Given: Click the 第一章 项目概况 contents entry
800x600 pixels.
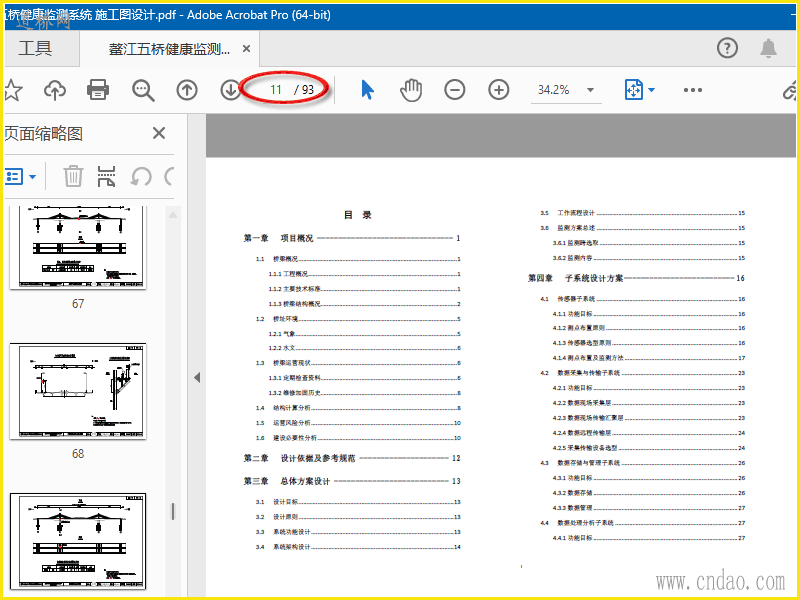Looking at the screenshot, I should [352, 238].
